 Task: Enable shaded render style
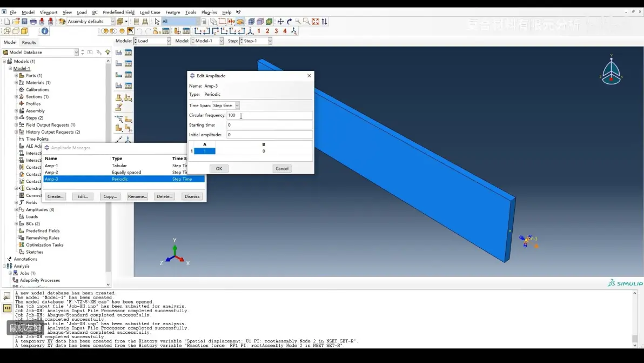click(24, 31)
